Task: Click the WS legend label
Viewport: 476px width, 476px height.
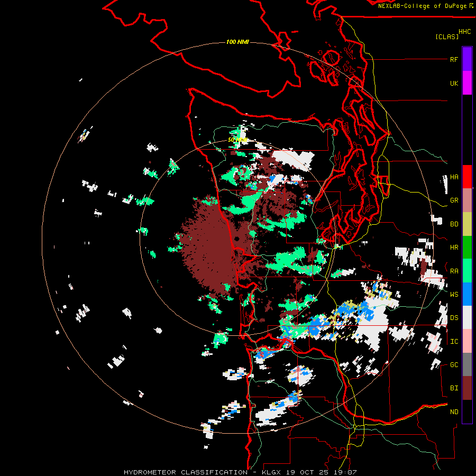Action: click(454, 295)
